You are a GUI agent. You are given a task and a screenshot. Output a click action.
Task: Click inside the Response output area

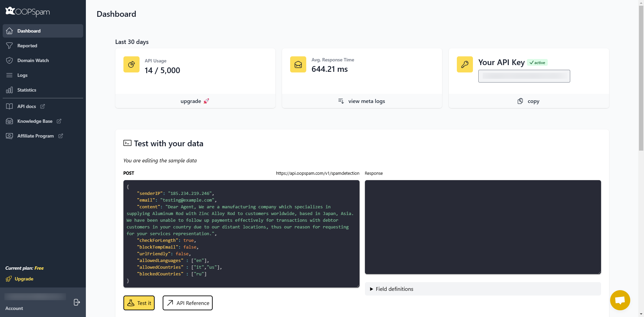click(483, 227)
